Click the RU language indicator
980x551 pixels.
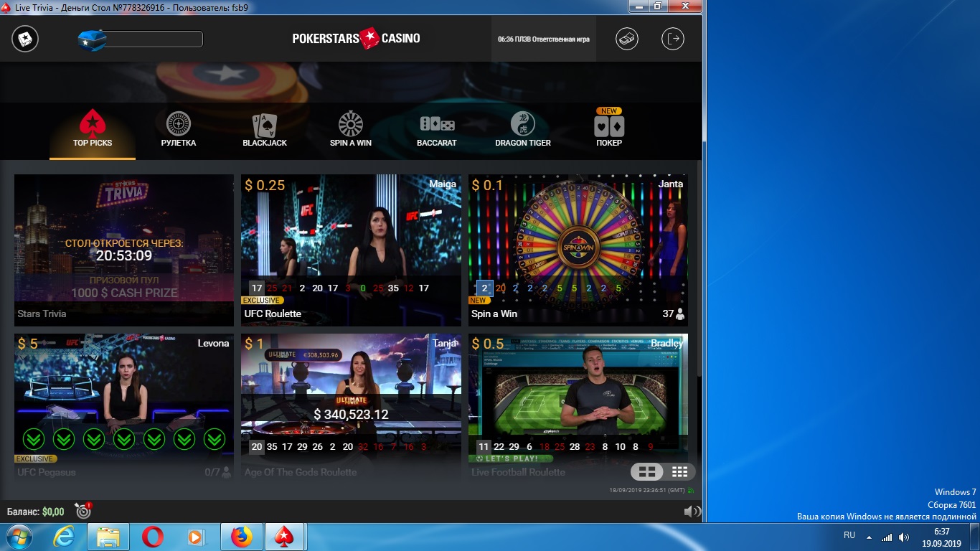point(849,535)
